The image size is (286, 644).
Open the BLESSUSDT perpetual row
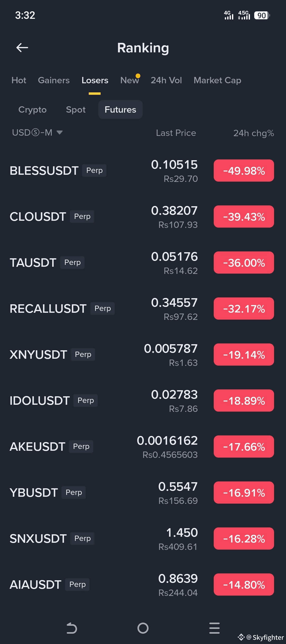click(143, 171)
